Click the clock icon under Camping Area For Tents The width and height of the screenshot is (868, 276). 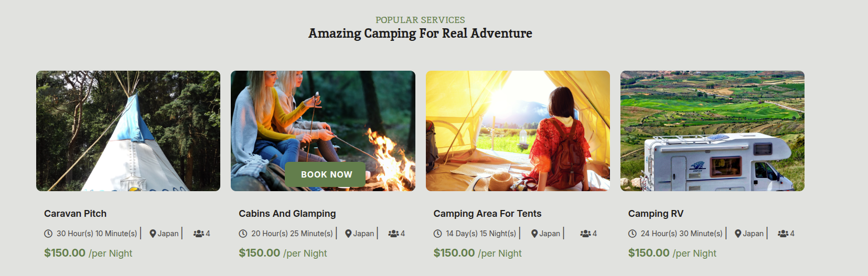(x=438, y=234)
